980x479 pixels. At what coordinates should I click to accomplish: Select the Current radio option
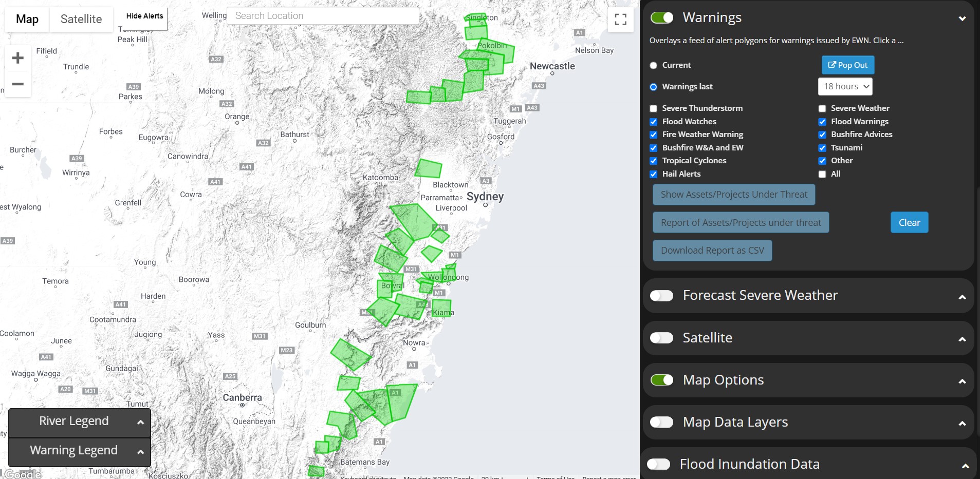click(653, 65)
